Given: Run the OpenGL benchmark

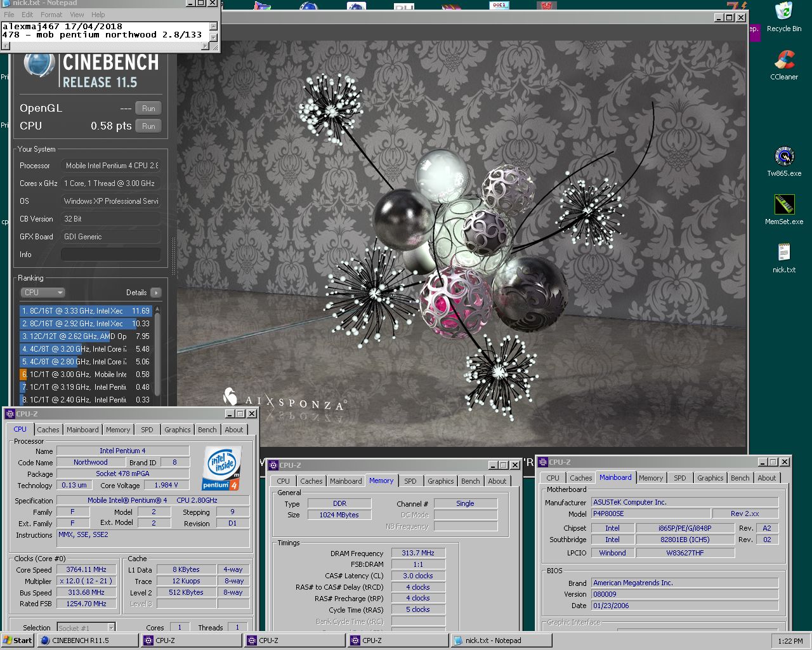Looking at the screenshot, I should click(x=148, y=109).
